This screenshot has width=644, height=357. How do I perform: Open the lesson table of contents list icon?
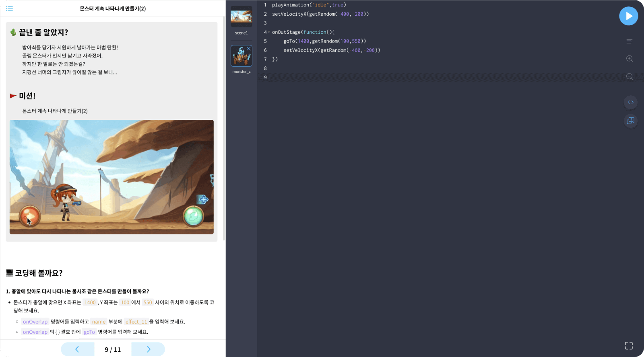tap(9, 8)
